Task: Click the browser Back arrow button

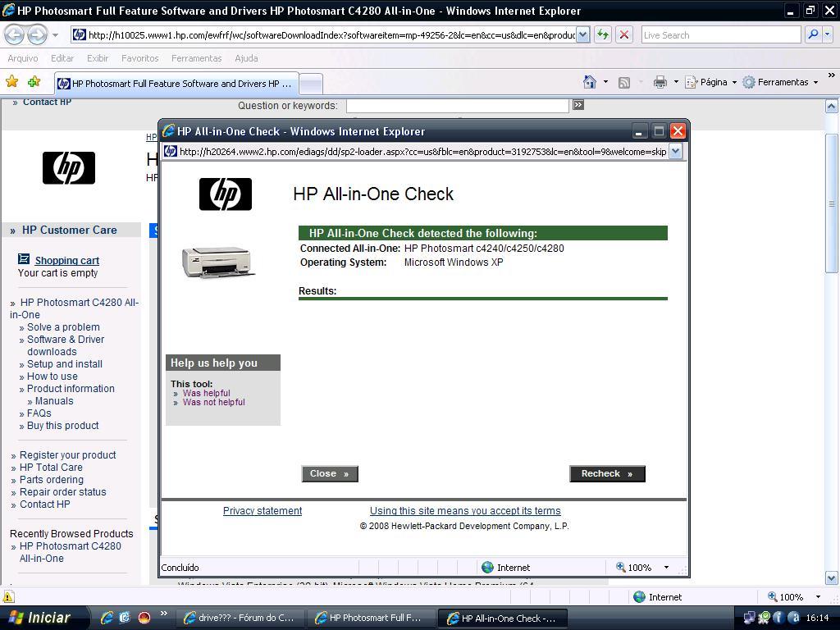Action: (15, 35)
